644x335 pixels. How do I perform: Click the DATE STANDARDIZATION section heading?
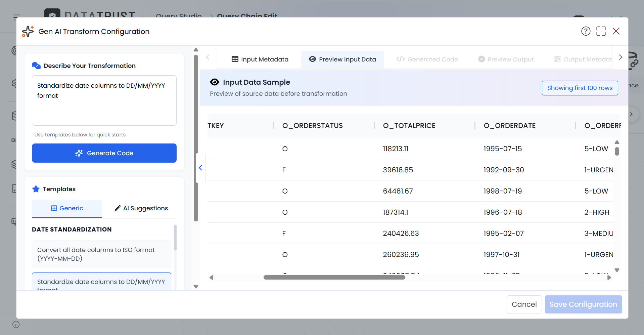pos(72,229)
